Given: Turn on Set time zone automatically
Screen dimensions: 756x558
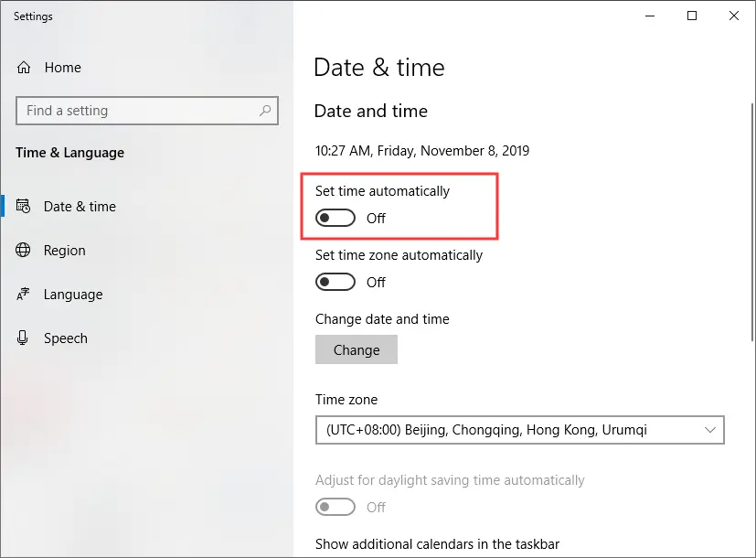Looking at the screenshot, I should (x=335, y=282).
